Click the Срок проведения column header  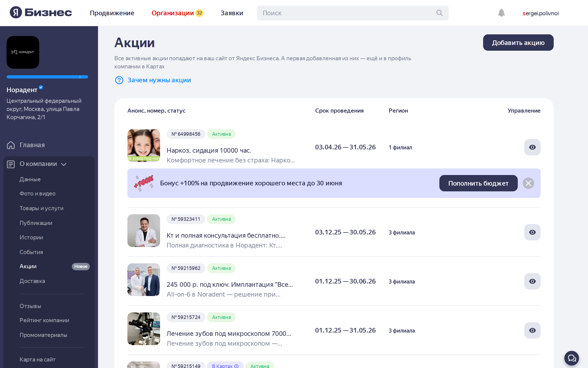click(339, 111)
